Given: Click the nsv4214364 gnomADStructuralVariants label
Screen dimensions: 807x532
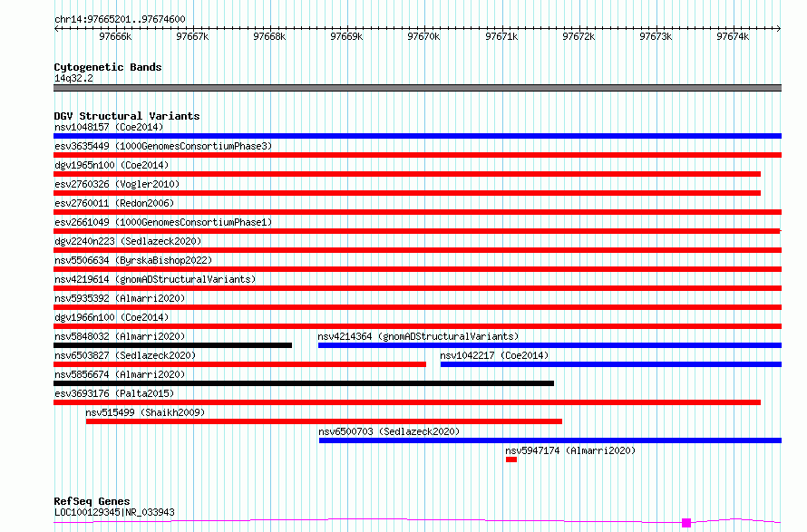Looking at the screenshot, I should (418, 336).
